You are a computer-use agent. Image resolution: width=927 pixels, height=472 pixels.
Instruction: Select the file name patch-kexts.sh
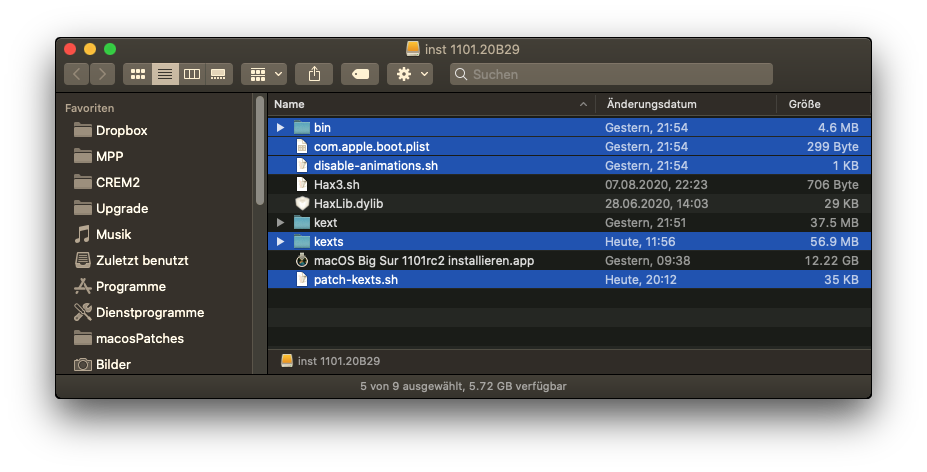coord(356,279)
